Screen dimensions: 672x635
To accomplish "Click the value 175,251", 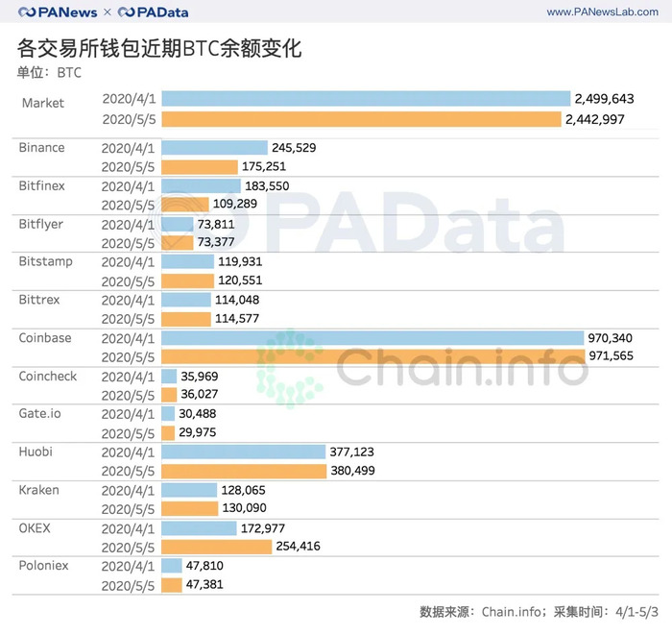I will click(264, 166).
